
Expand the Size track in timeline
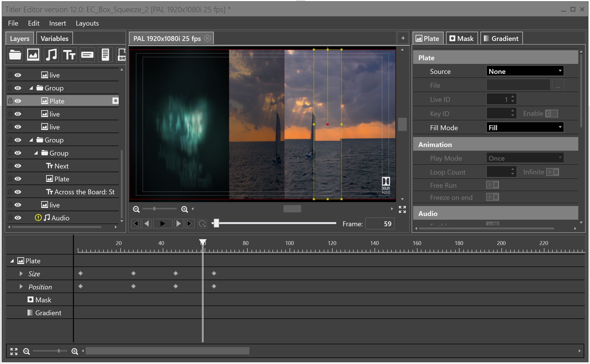tap(21, 274)
